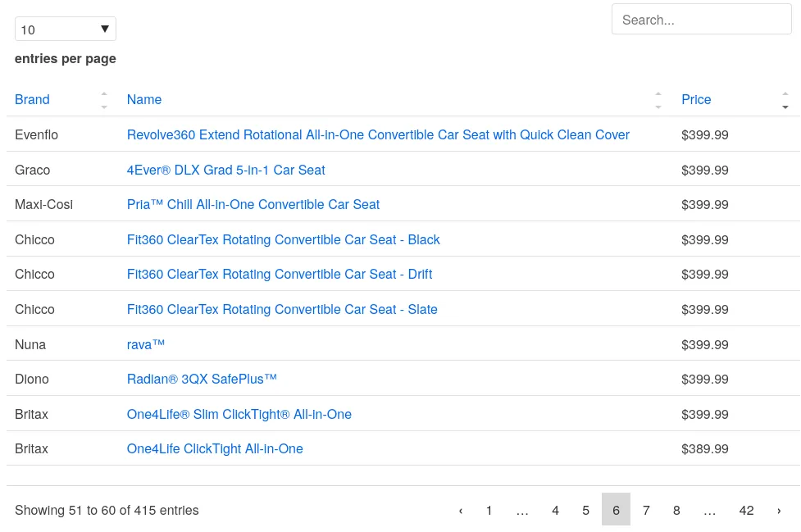Click price in Evenflo Revolve360 row
The image size is (801, 532).
[704, 134]
